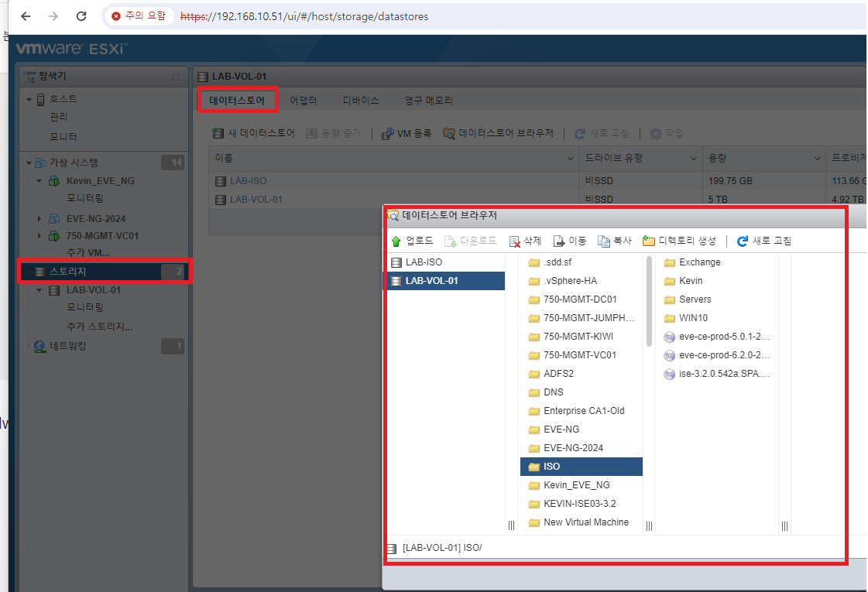Select 네트워킹 in navigator

pos(67,347)
